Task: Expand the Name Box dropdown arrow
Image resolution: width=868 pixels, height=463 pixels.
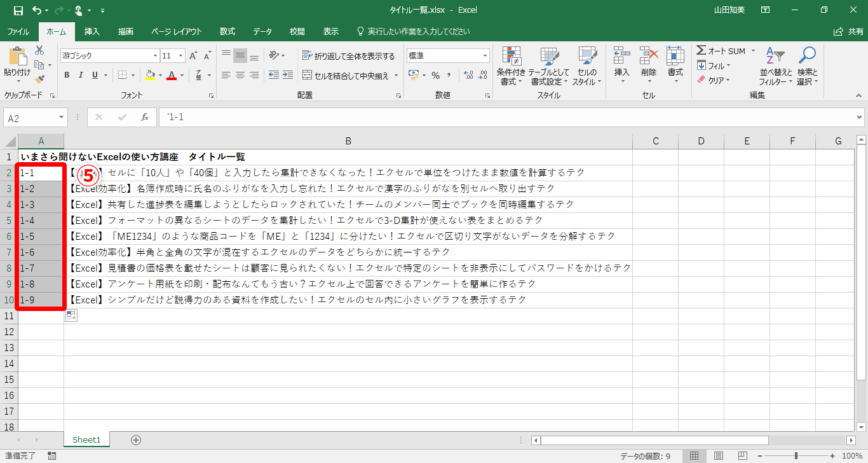Action: tap(62, 118)
